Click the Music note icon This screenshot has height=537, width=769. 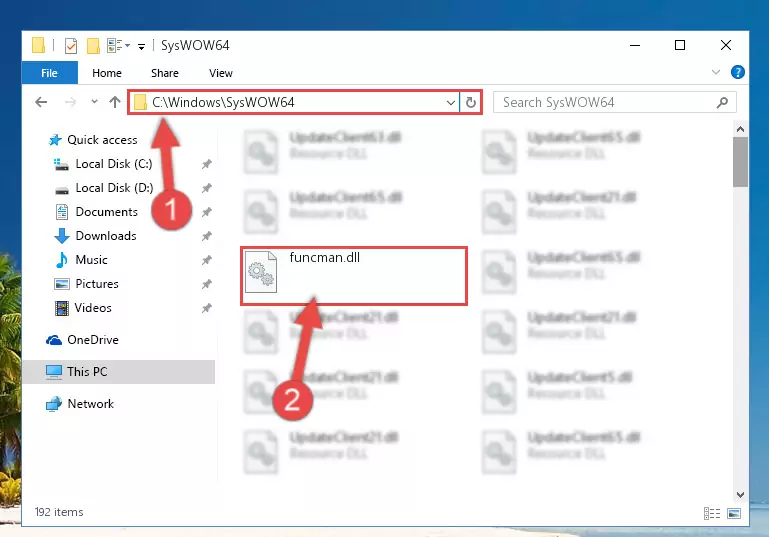point(61,260)
